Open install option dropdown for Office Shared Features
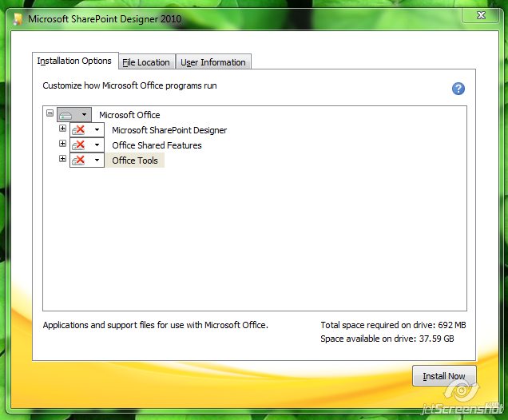Screen dimensions: 508x420 coord(87,145)
